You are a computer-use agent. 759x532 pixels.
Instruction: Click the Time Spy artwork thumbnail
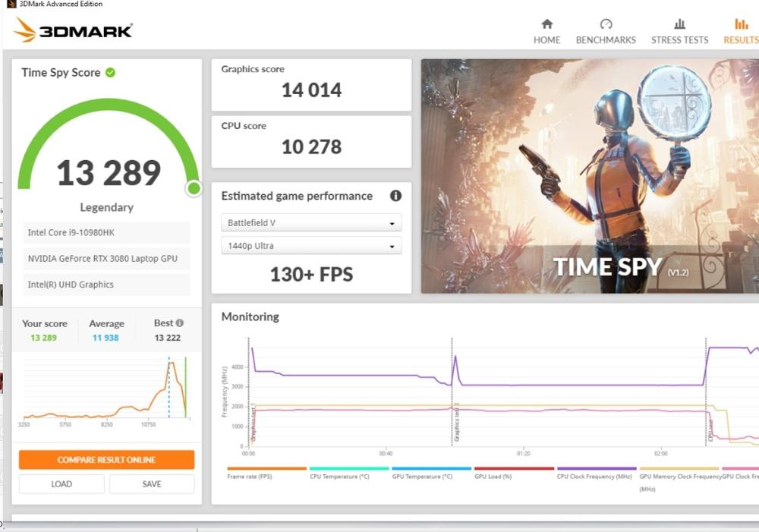590,176
